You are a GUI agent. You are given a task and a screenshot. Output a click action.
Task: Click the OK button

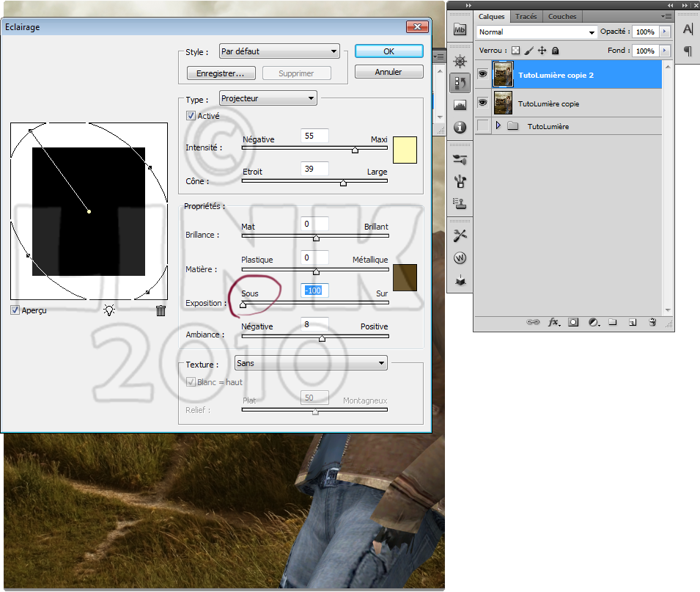pyautogui.click(x=388, y=51)
